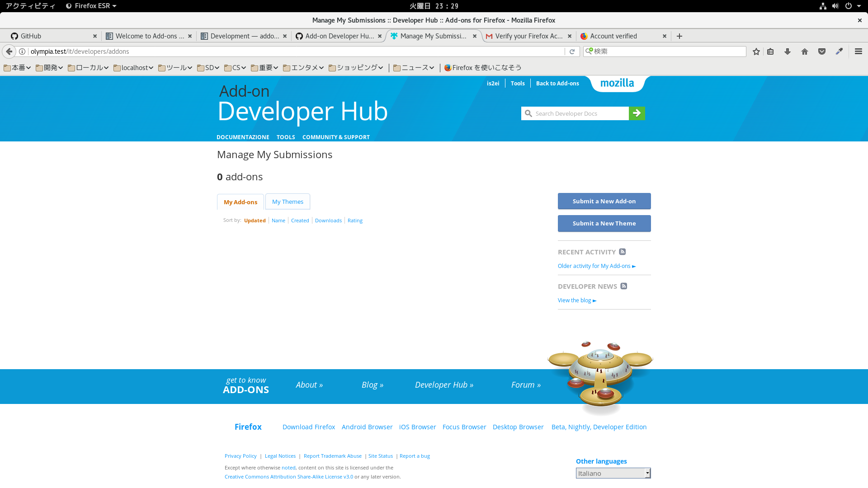Open the bookmarks list icon
868x488 pixels.
pos(770,52)
